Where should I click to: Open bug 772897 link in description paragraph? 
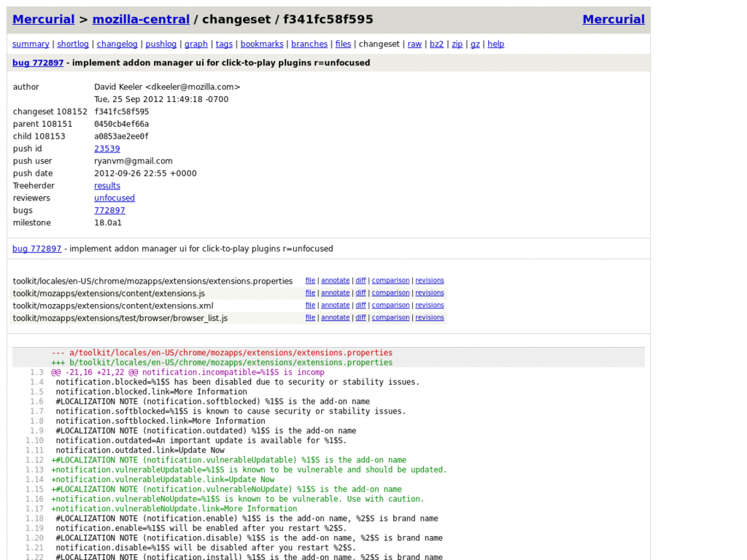[37, 249]
